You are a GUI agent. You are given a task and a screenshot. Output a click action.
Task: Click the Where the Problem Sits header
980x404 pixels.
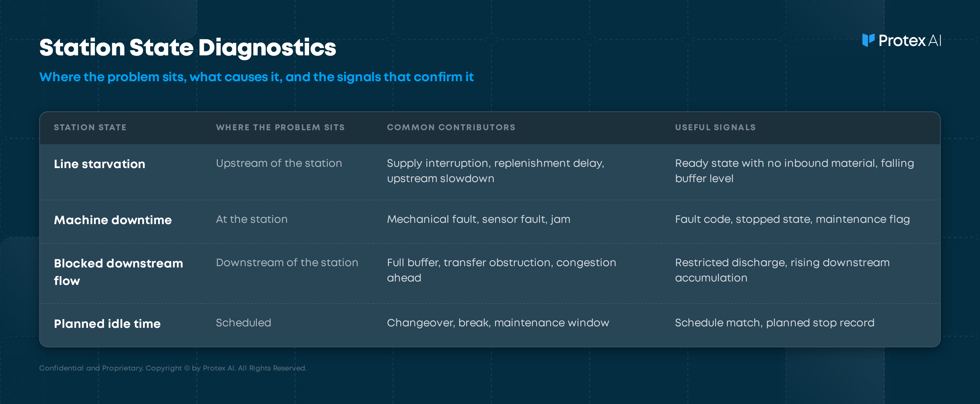coord(280,128)
